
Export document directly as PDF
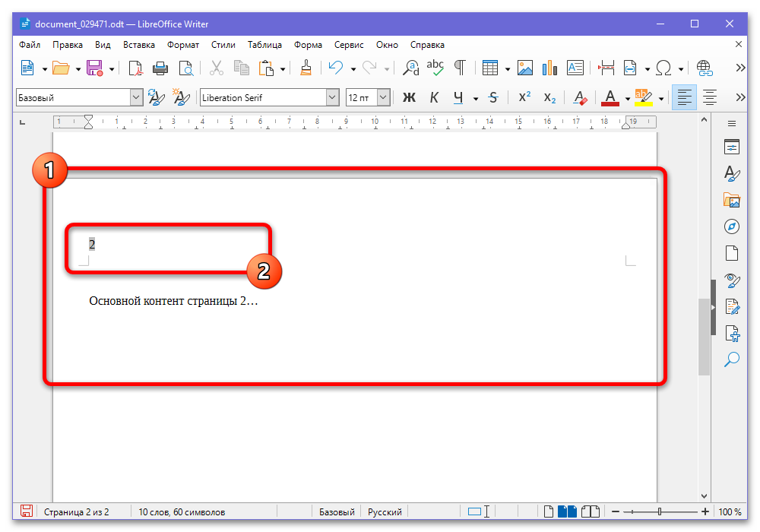(135, 68)
